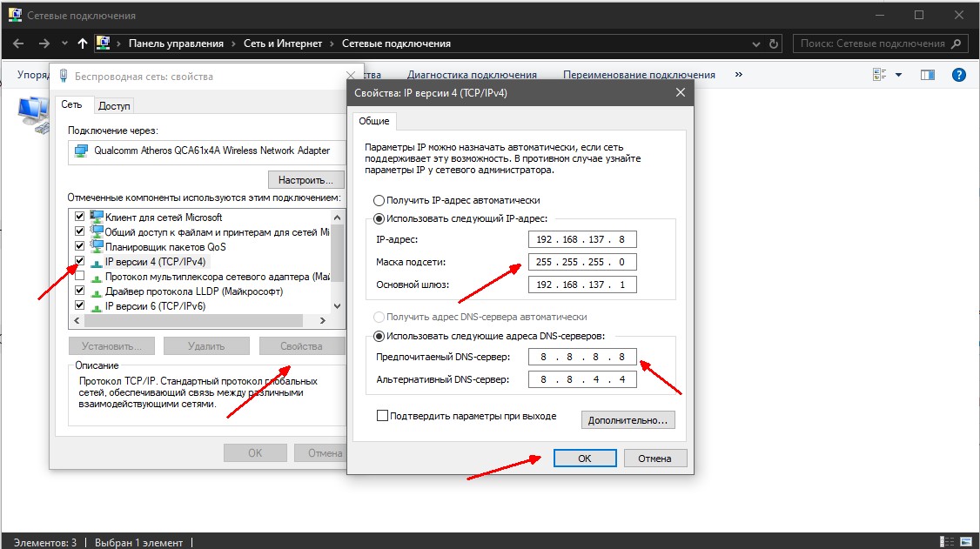The height and width of the screenshot is (549, 980).
Task: Close the IPv4 properties dialog
Action: point(681,92)
